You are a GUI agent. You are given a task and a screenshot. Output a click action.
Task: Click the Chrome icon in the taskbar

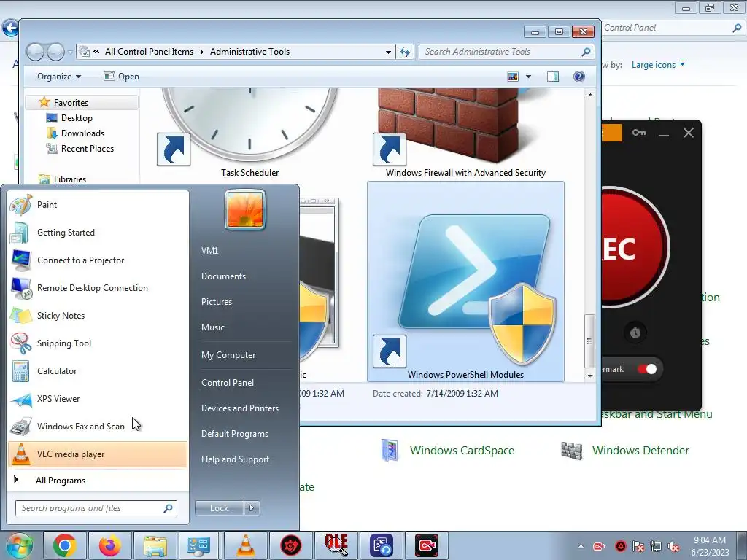tap(65, 545)
